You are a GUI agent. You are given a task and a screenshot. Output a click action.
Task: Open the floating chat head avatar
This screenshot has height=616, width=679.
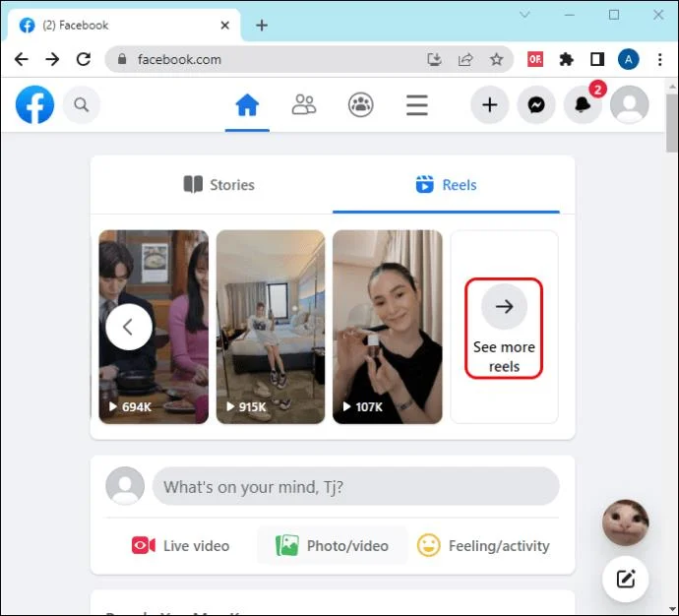625,523
